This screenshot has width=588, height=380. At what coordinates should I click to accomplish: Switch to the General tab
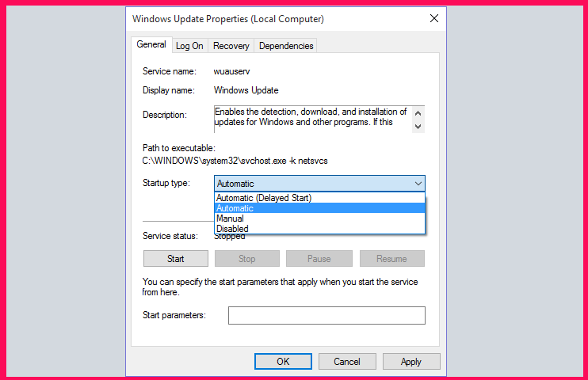pyautogui.click(x=151, y=45)
